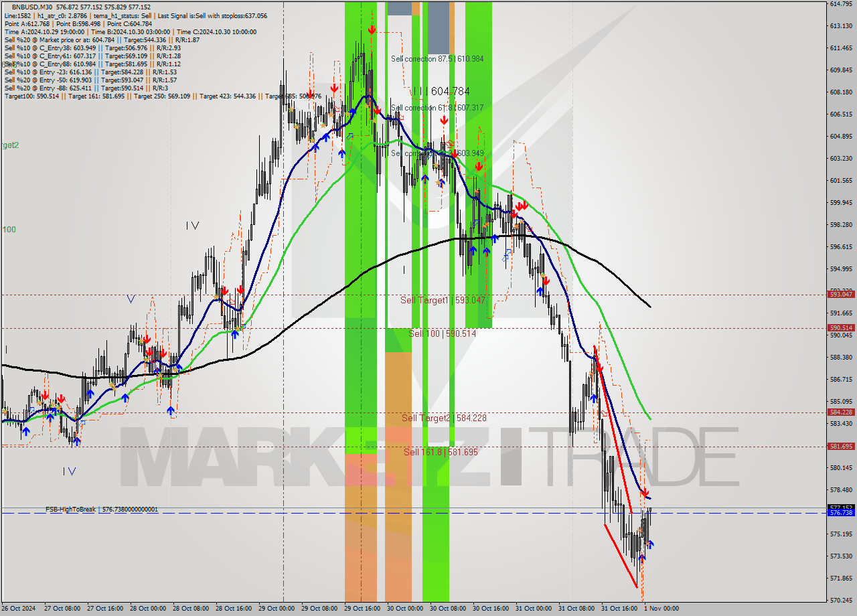Select the 'Sell 161.8 | 581.695' label

point(441,452)
